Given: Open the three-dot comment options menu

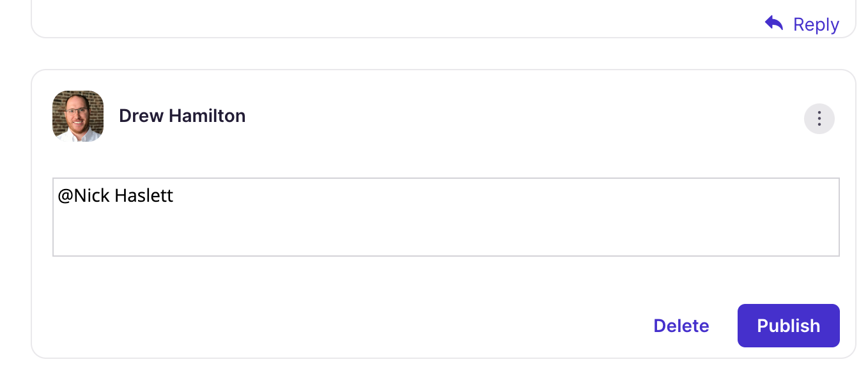Looking at the screenshot, I should coord(819,119).
